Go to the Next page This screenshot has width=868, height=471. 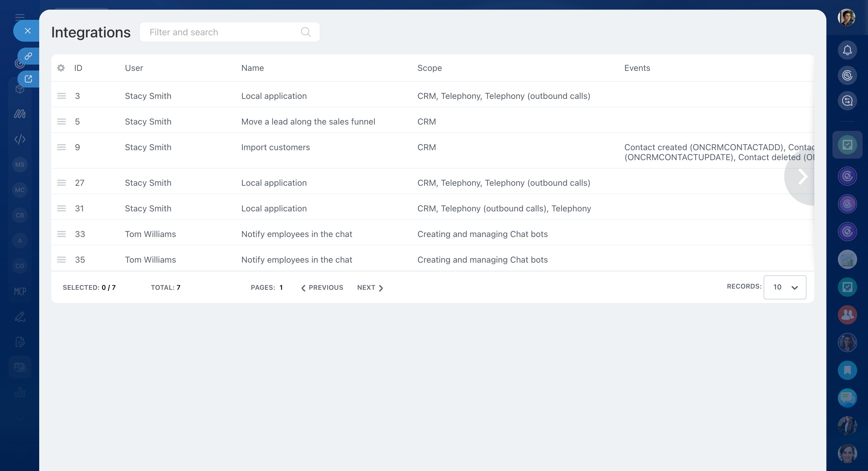point(370,288)
